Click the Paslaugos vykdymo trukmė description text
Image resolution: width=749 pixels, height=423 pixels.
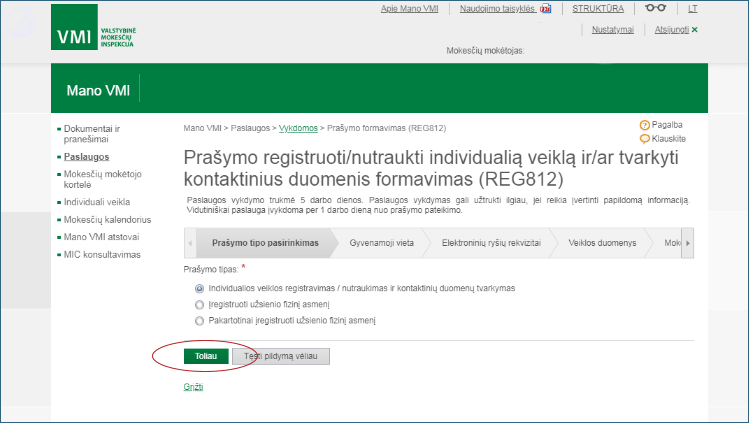pyautogui.click(x=438, y=205)
